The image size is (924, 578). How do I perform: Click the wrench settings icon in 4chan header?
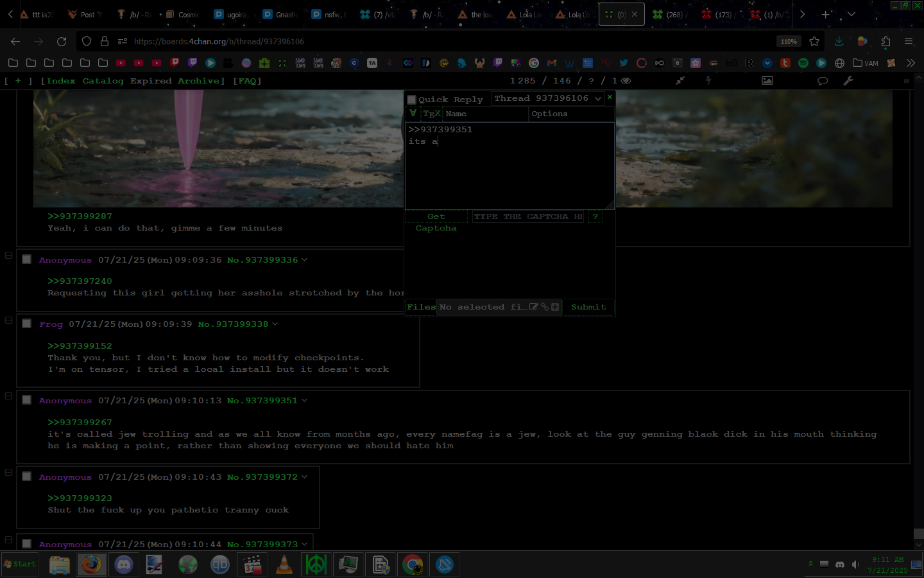click(848, 81)
